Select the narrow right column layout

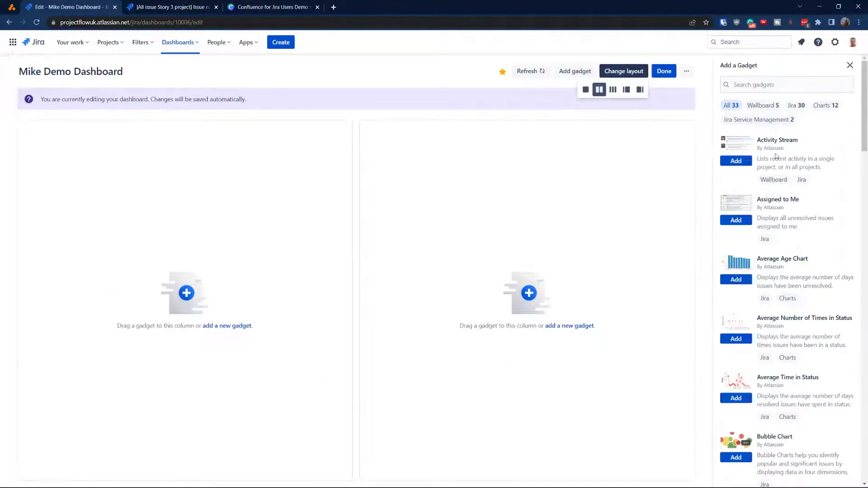coord(640,89)
